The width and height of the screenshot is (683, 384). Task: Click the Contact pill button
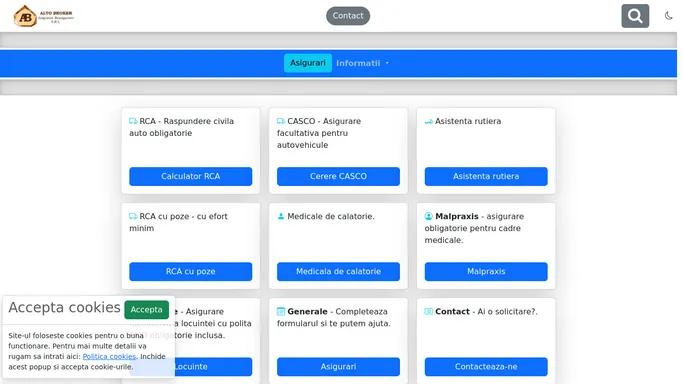pos(348,16)
